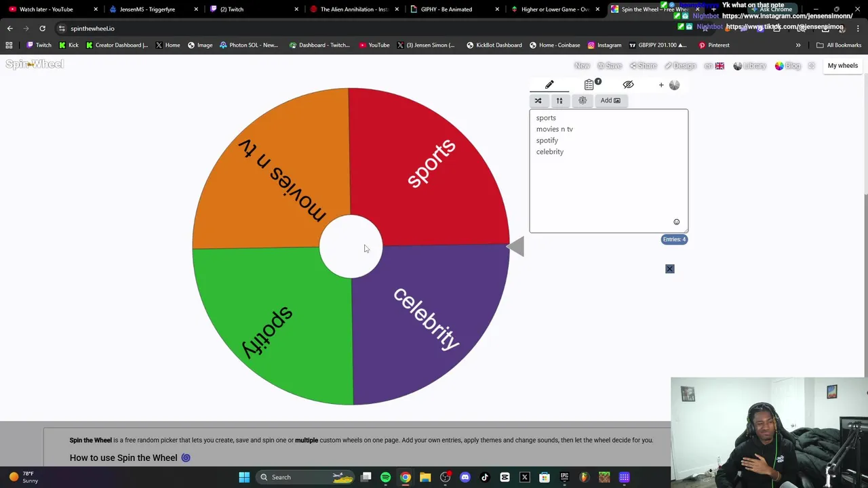The height and width of the screenshot is (488, 868).
Task: Open the Kick bookmark
Action: tap(68, 45)
